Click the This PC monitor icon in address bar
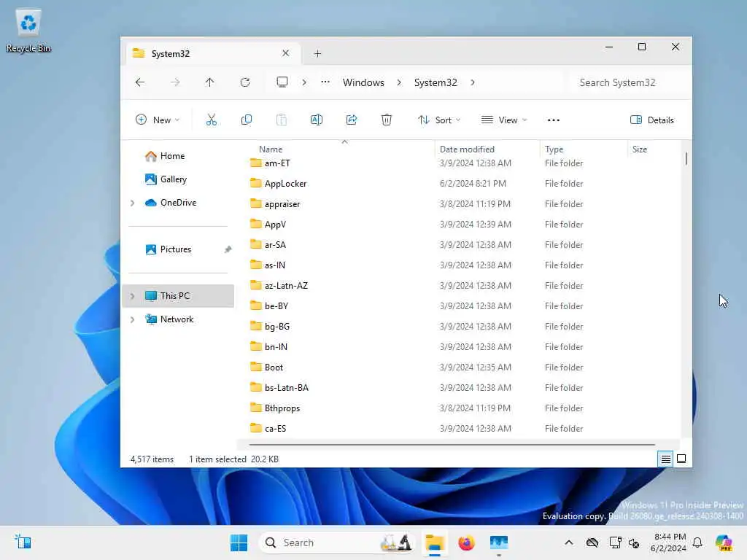 pos(282,82)
